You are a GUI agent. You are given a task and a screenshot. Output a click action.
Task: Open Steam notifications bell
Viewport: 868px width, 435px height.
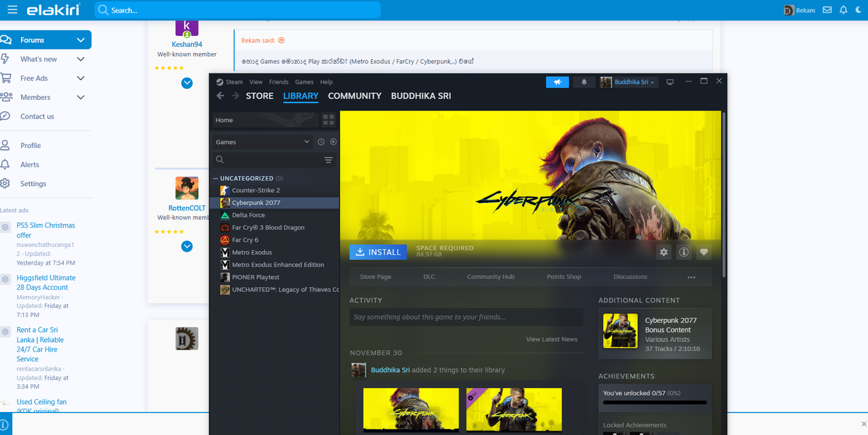click(584, 82)
